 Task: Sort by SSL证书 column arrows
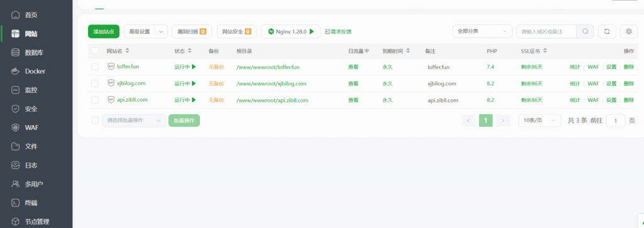click(x=545, y=51)
